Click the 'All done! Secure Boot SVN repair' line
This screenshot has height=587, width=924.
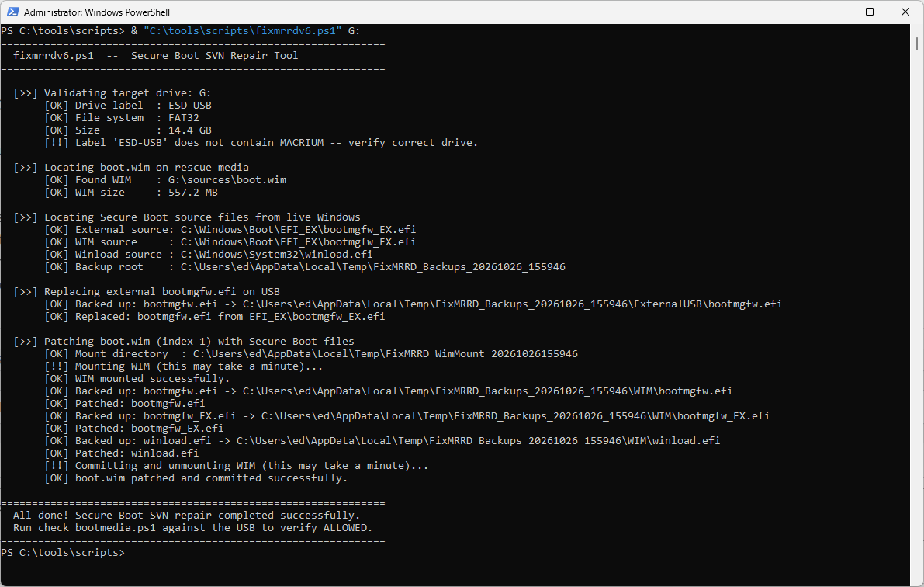[187, 515]
